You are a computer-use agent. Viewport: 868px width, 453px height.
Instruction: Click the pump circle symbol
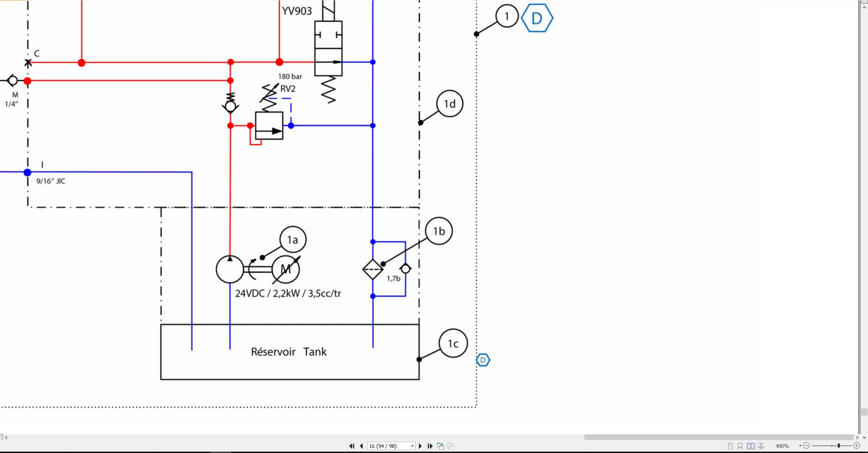pyautogui.click(x=230, y=269)
